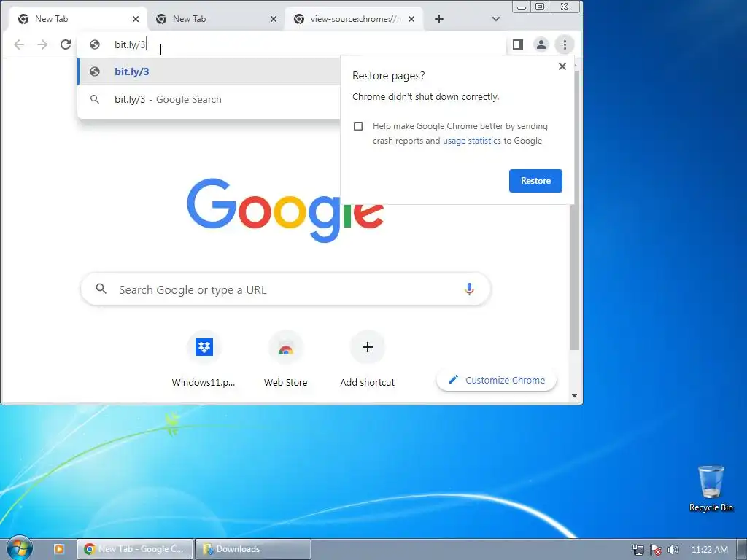Click the Google search box
The width and height of the screenshot is (747, 560).
tap(285, 289)
